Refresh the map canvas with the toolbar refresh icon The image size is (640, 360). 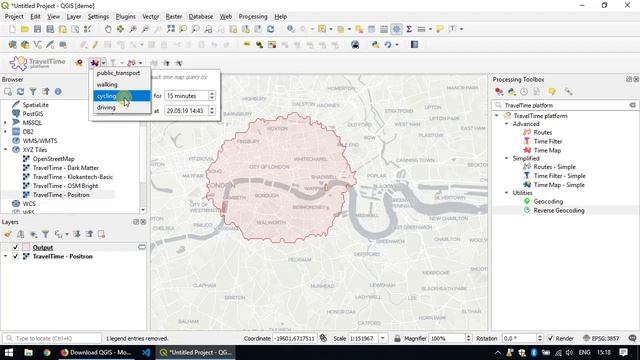[x=270, y=29]
